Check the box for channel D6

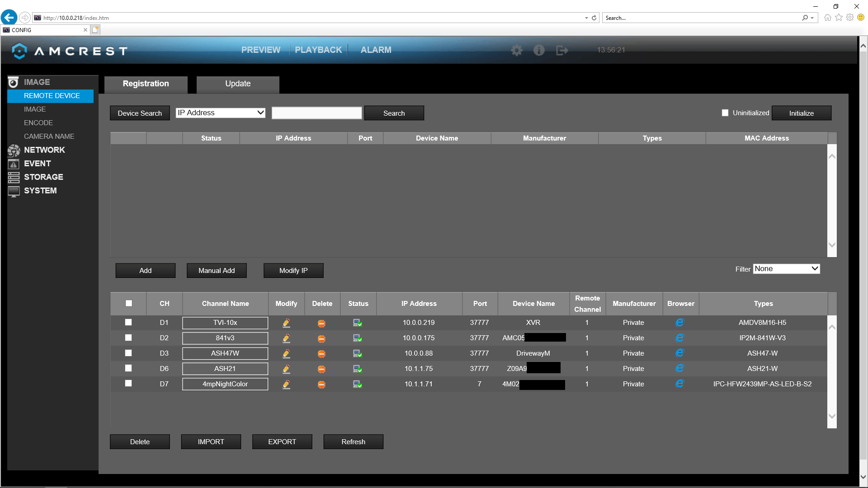click(x=128, y=368)
